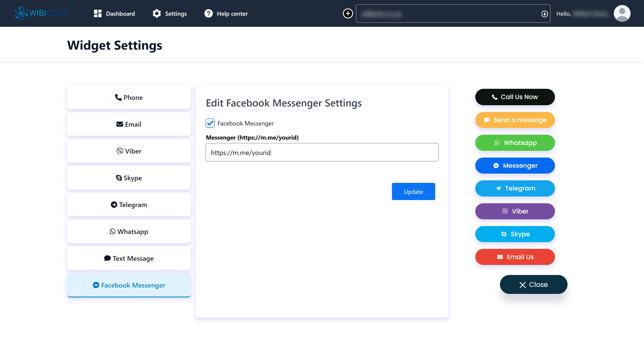Click the Update button
This screenshot has height=339, width=644.
point(413,192)
